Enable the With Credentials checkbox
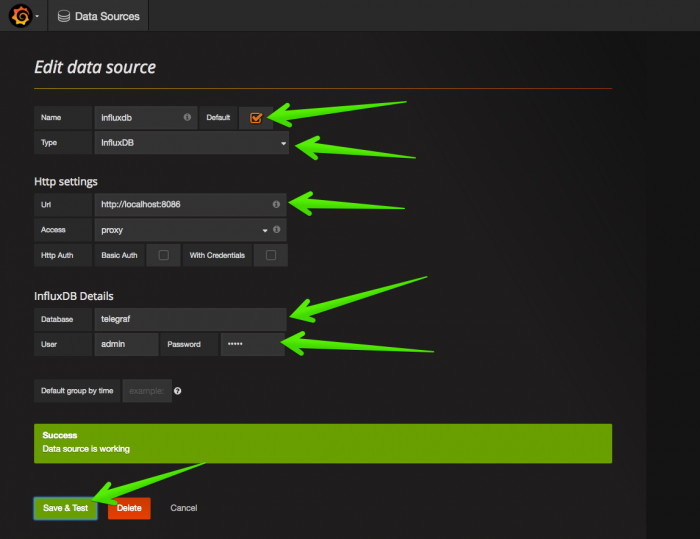This screenshot has height=539, width=700. click(271, 255)
